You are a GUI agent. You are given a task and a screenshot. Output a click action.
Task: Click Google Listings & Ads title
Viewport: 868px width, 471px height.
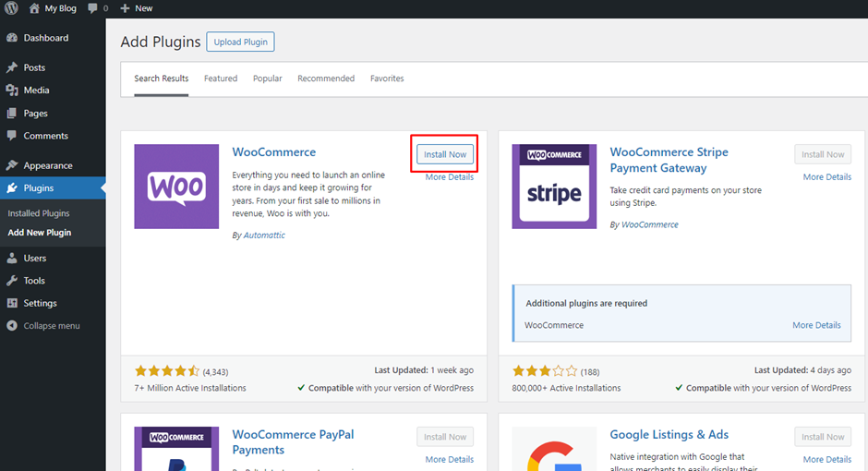pyautogui.click(x=669, y=434)
